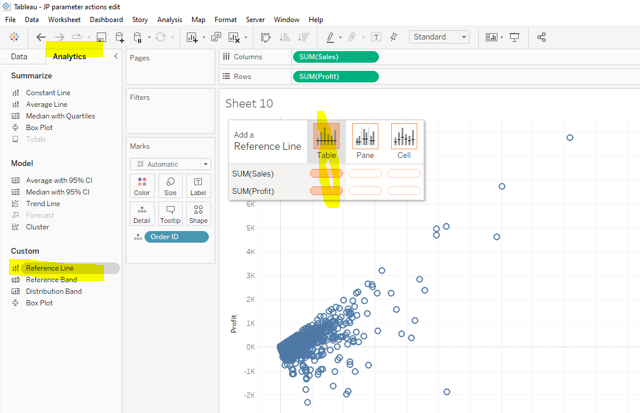Open the Tooltip mark editor
The height and width of the screenshot is (413, 640).
(170, 214)
